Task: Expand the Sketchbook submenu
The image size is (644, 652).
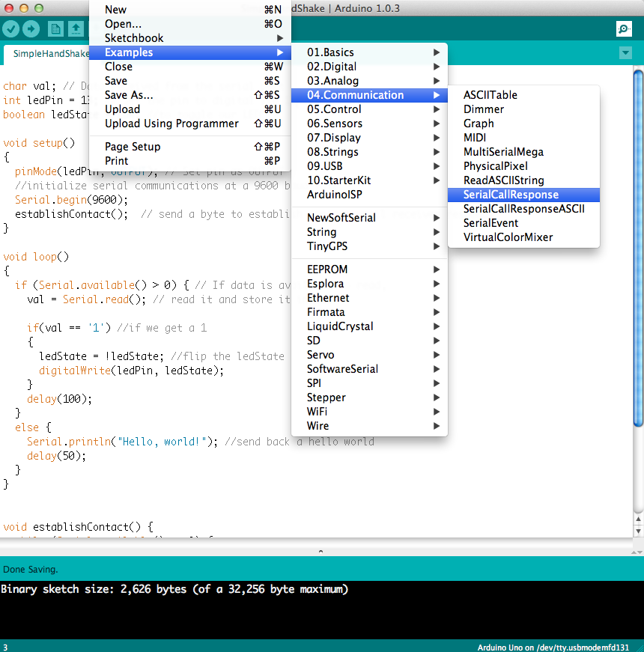Action: coord(190,38)
